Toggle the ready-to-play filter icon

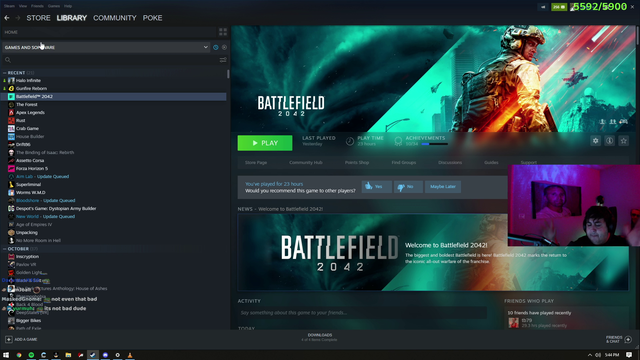(224, 47)
